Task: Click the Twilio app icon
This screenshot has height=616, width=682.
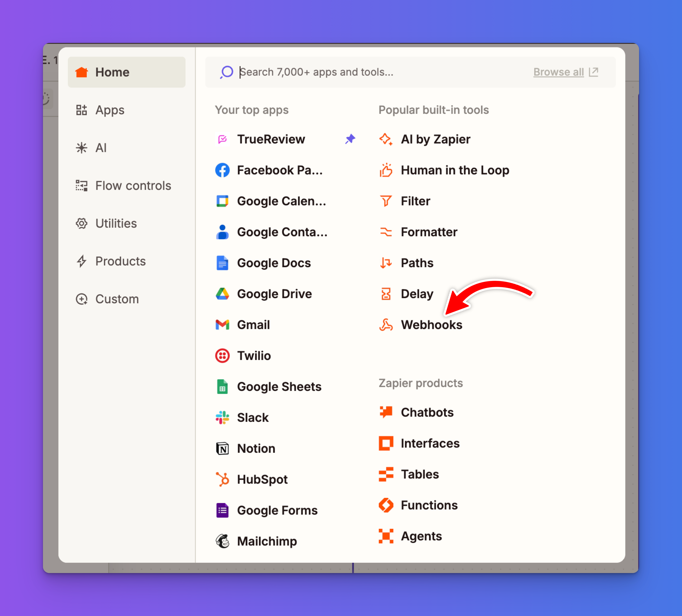Action: click(222, 356)
